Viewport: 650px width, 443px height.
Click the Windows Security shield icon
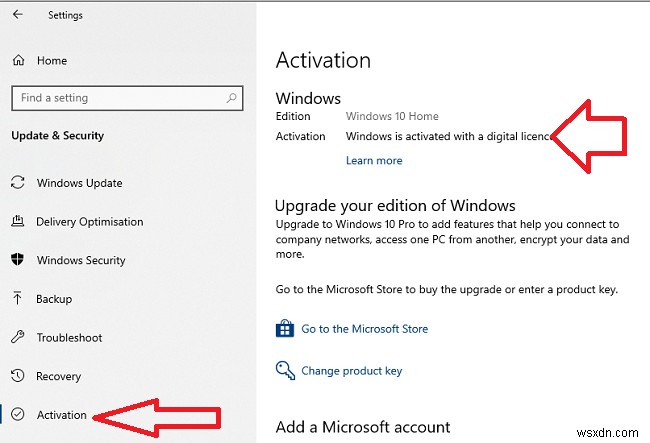click(x=17, y=260)
